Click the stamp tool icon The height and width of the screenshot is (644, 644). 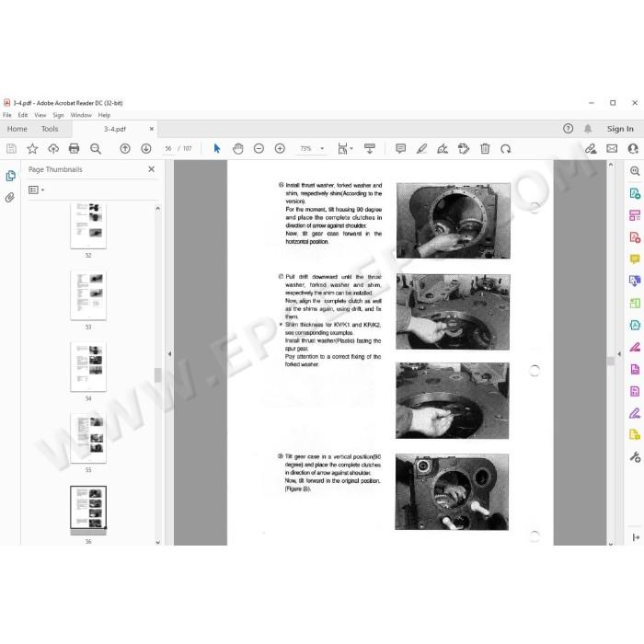click(464, 149)
